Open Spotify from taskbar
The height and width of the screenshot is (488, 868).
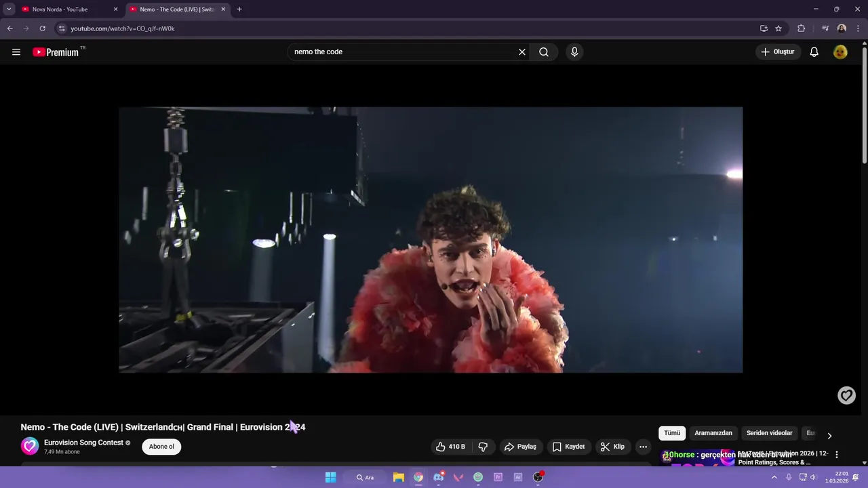(x=478, y=477)
